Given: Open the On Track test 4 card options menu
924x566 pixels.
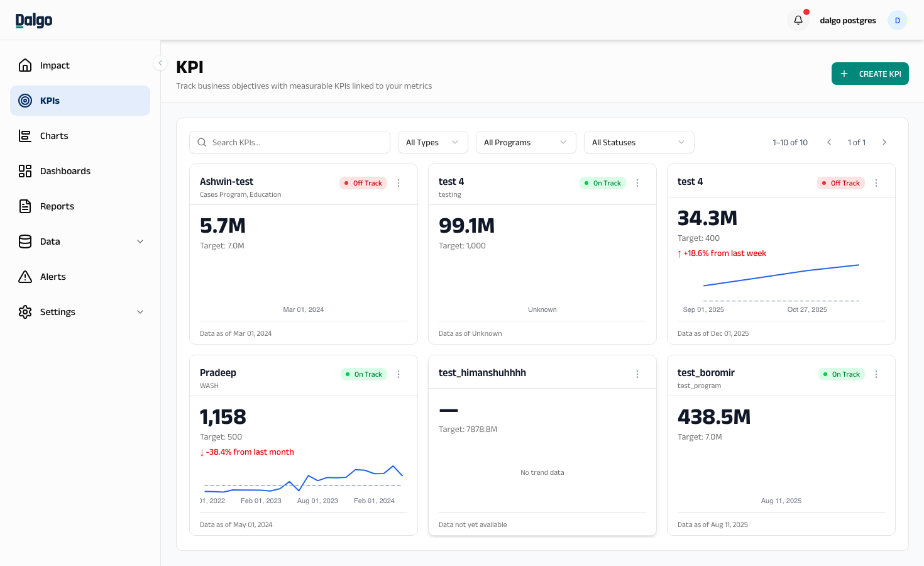Looking at the screenshot, I should 637,183.
